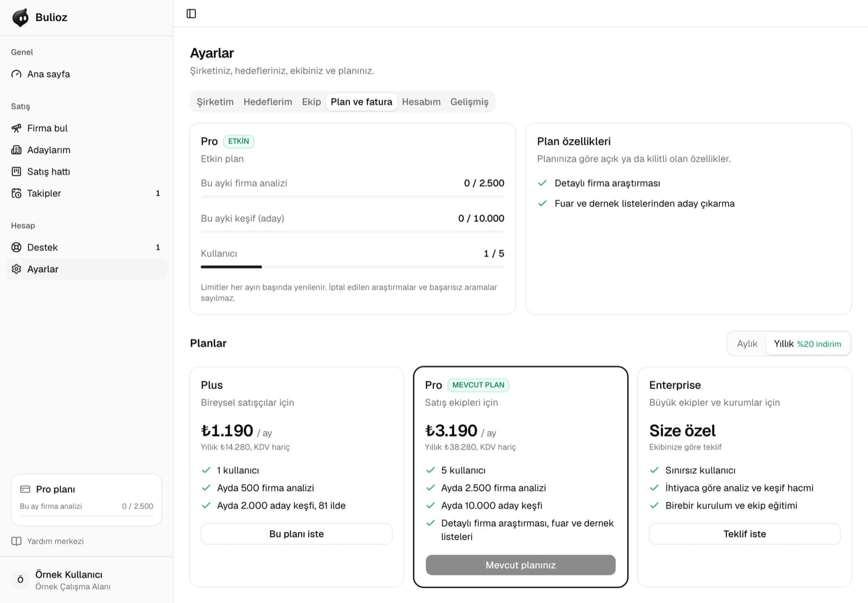The image size is (868, 603).
Task: Select the Plan ve fatura tab
Action: coord(361,102)
